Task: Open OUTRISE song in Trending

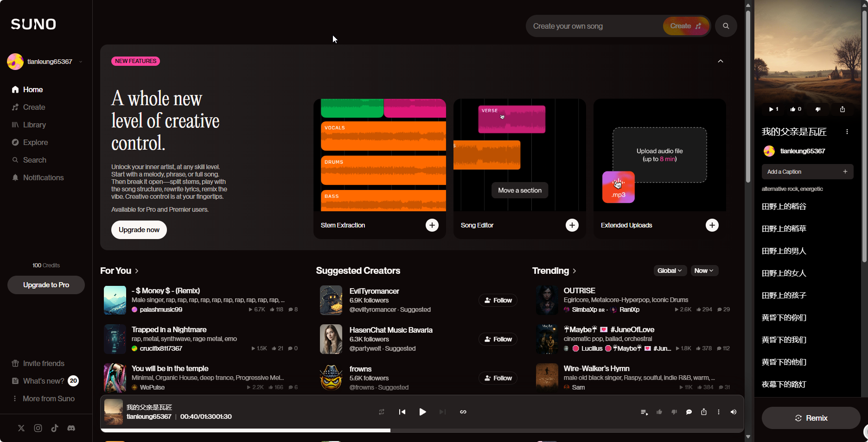Action: 580,290
